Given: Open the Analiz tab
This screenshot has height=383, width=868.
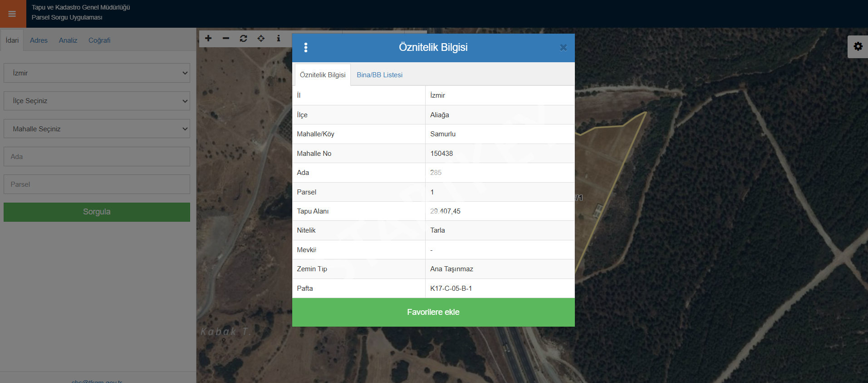Looking at the screenshot, I should pos(68,40).
